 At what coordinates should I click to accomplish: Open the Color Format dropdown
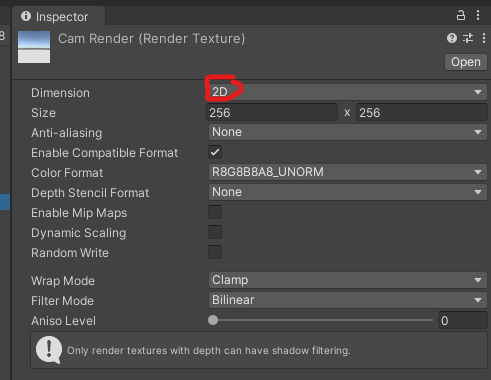click(347, 172)
